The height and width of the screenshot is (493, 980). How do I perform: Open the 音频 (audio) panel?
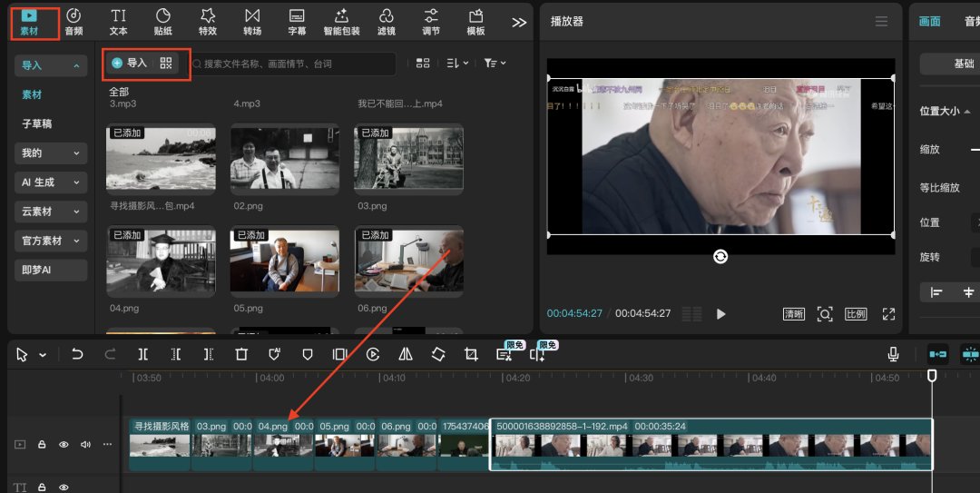point(73,22)
